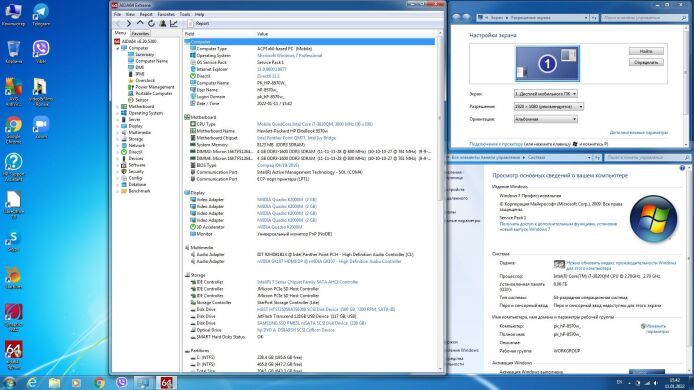Viewport: 694px width, 390px height.
Task: Open the Ориентация orientation dropdown
Action: [545, 119]
